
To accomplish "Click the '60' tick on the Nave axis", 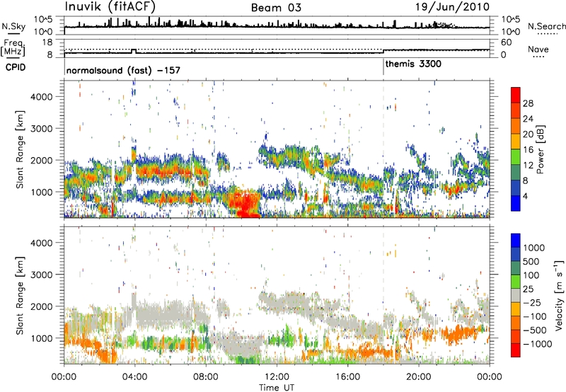I will click(507, 42).
